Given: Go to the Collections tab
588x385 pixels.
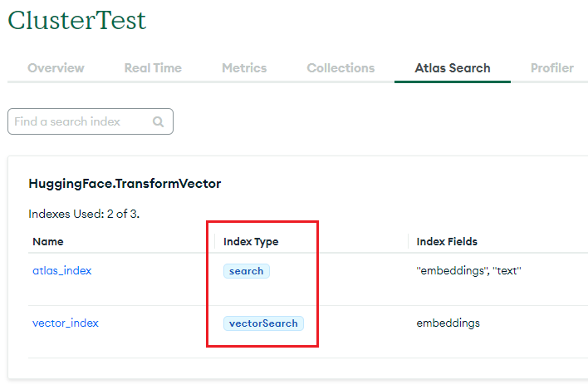Looking at the screenshot, I should point(341,68).
